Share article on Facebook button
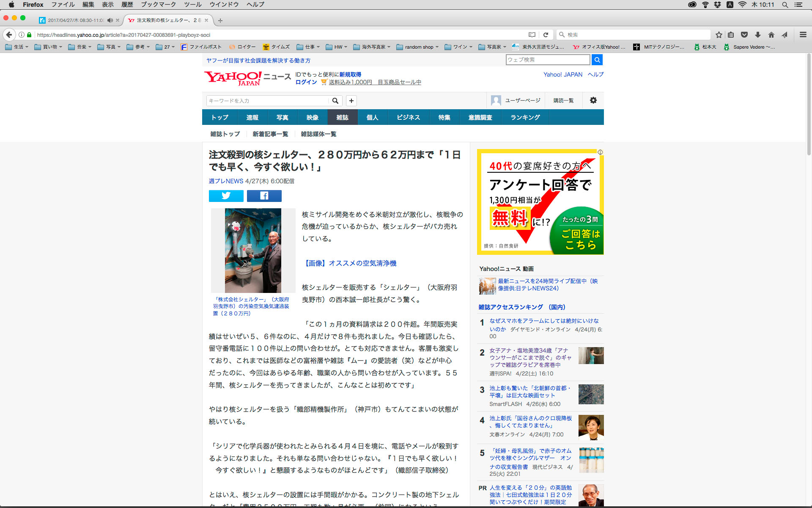The image size is (812, 508). pos(264,196)
